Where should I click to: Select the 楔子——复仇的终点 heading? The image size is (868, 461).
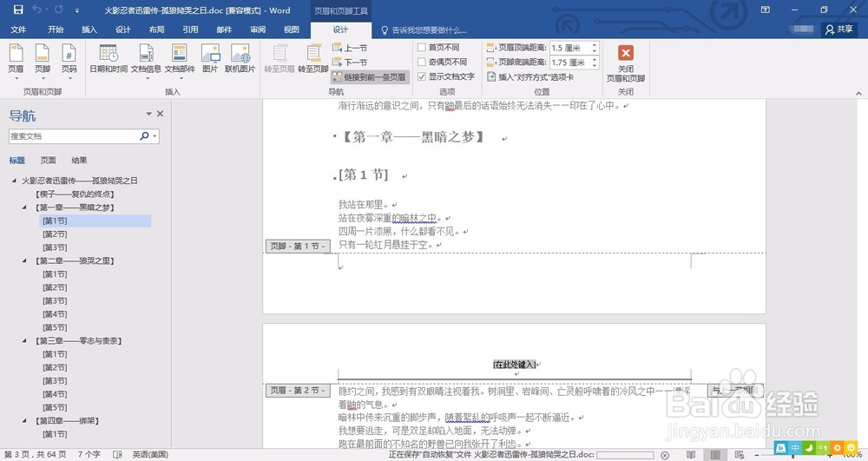75,194
